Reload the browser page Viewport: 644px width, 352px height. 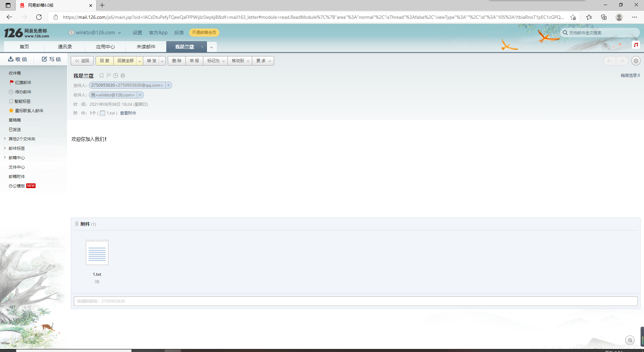click(x=39, y=17)
